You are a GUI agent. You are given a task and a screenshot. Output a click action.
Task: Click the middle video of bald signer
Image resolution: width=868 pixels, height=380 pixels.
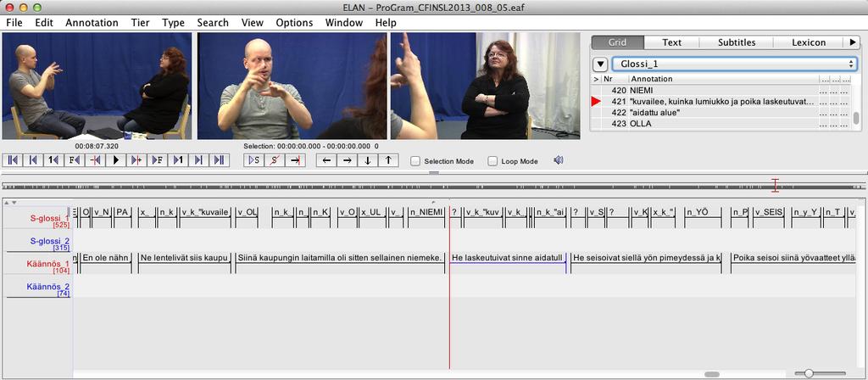click(x=292, y=86)
